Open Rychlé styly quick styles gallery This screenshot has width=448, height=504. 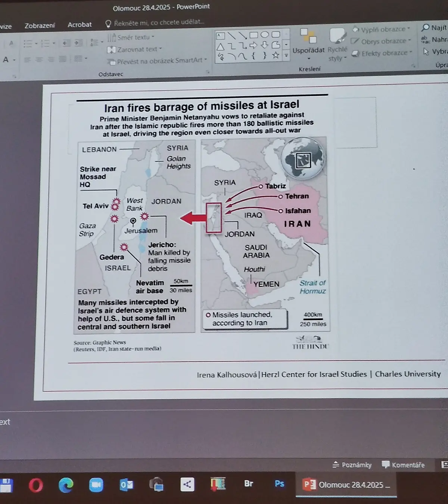[337, 45]
